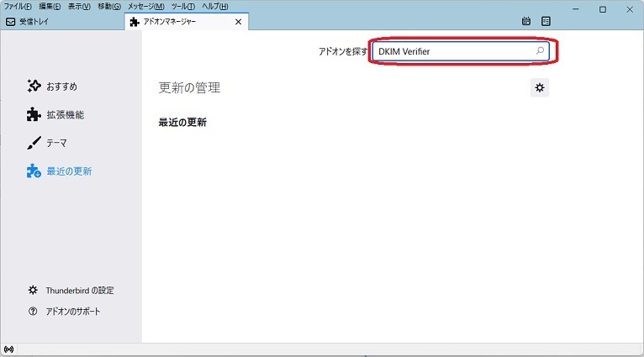
Task: Open the 編集 menu
Action: [x=50, y=7]
